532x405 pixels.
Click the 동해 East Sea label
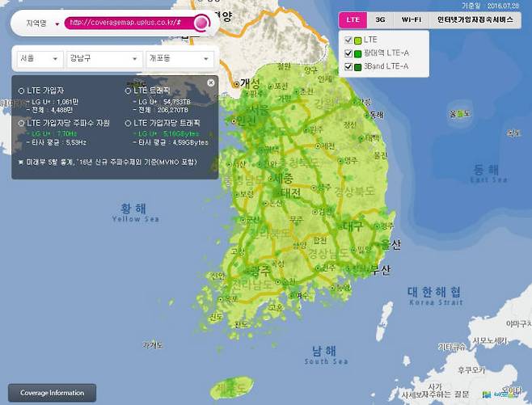488,173
